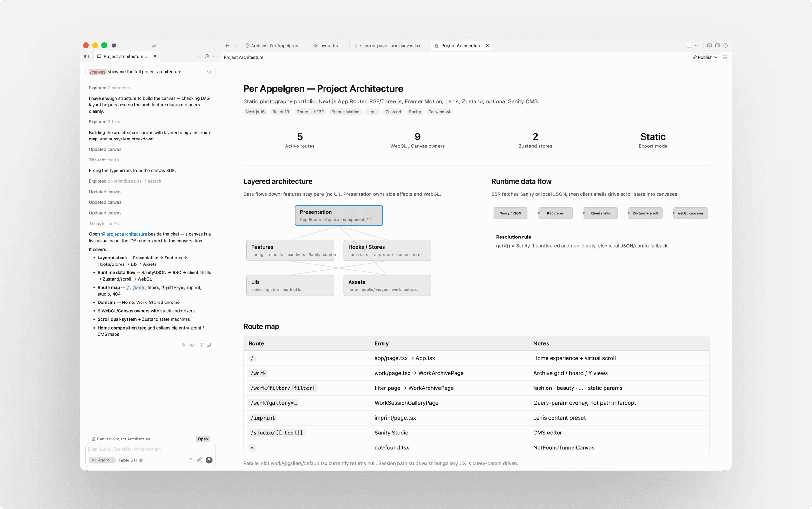
Task: Expand 'Explored ui-primitives.d.ts, 1 search' step
Action: (125, 181)
